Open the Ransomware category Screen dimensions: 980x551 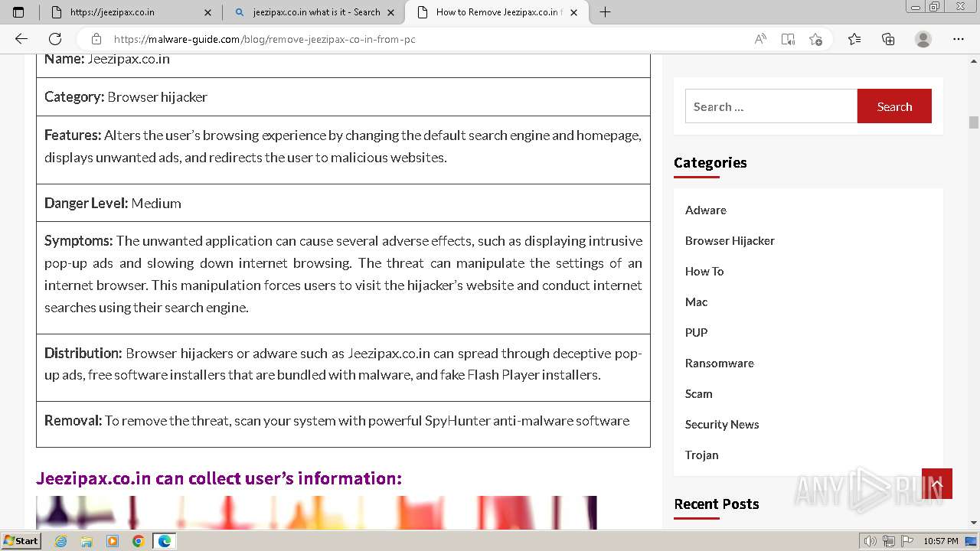pos(720,363)
